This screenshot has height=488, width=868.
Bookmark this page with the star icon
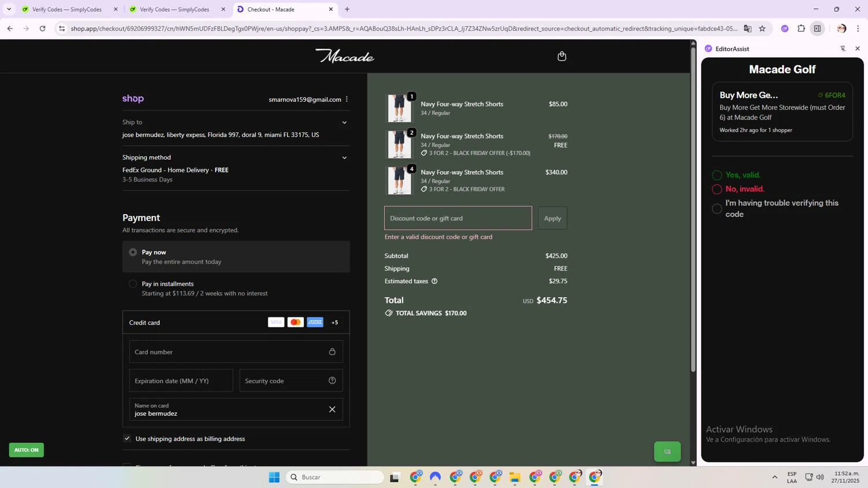click(762, 28)
